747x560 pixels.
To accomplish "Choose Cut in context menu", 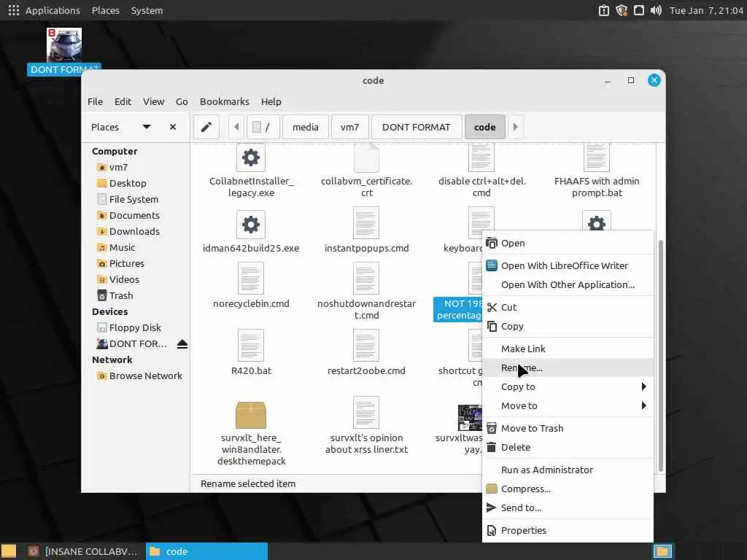I will coord(568,307).
